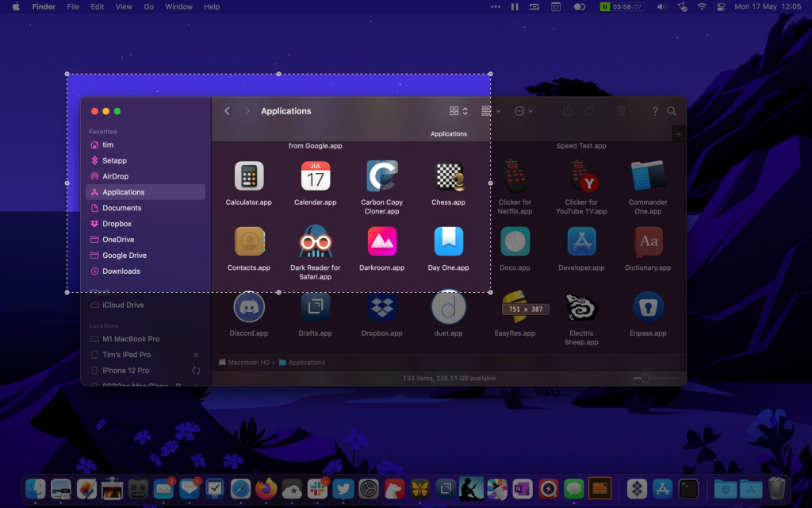Screen dimensions: 812x508
Task: Open iCloud Drive in the sidebar
Action: tap(146, 305)
